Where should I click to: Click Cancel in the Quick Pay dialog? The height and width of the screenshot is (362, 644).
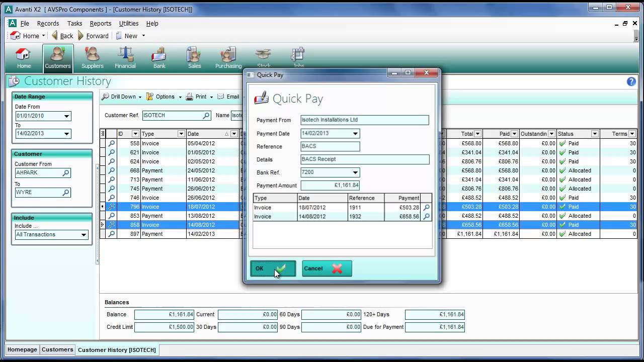(327, 268)
